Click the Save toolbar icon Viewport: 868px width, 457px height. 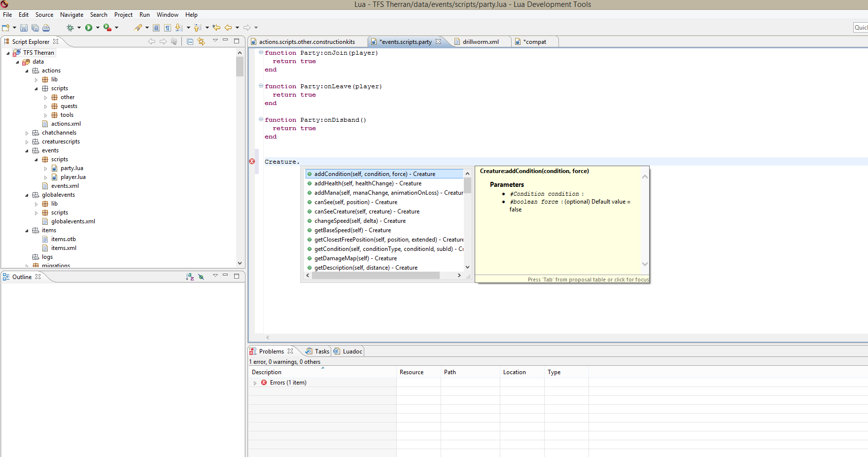[24, 28]
